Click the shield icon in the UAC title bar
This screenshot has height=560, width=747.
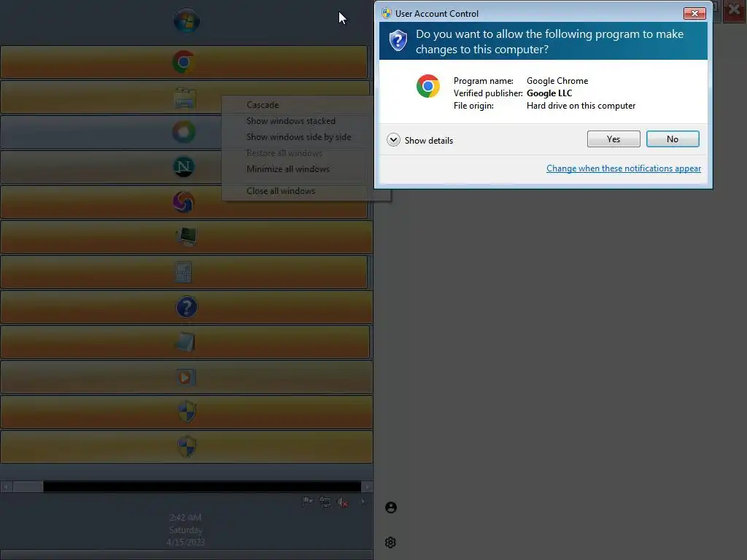387,13
